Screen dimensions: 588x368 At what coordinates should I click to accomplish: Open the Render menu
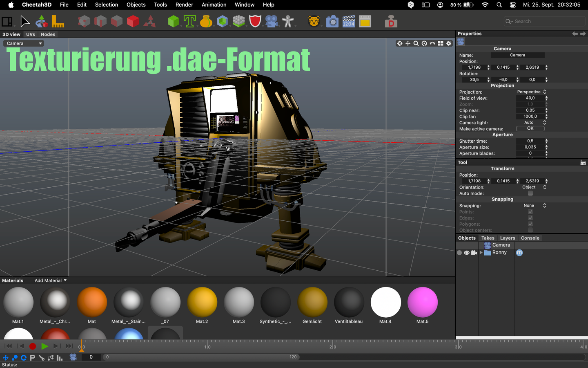184,4
